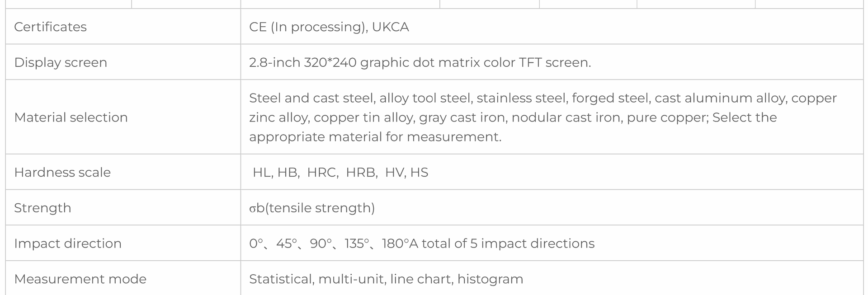Click the word "histogram" in Measurement mode
This screenshot has width=868, height=295.
(x=490, y=279)
